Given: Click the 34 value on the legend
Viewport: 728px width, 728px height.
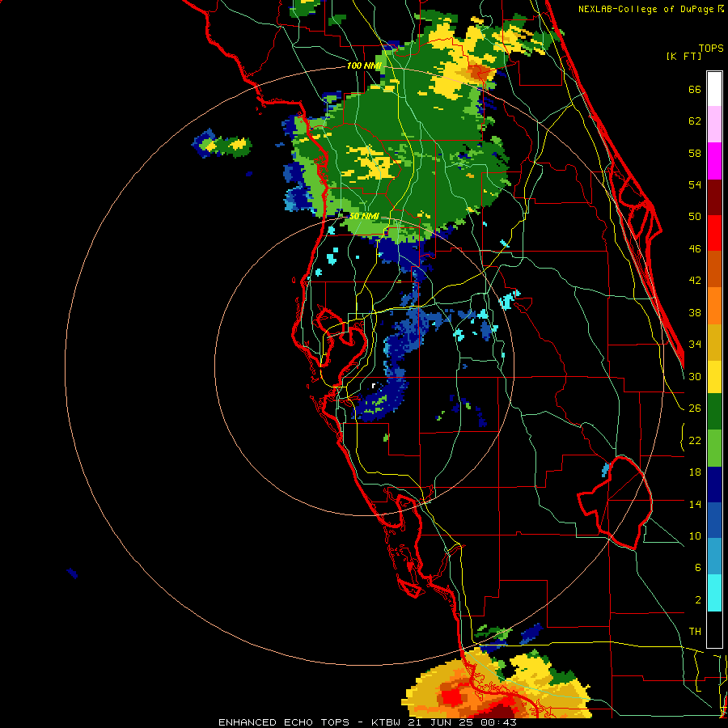Looking at the screenshot, I should 695,344.
